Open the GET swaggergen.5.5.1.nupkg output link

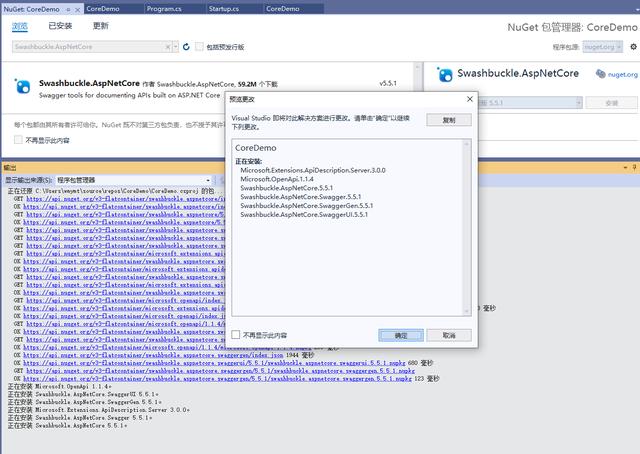pos(220,371)
